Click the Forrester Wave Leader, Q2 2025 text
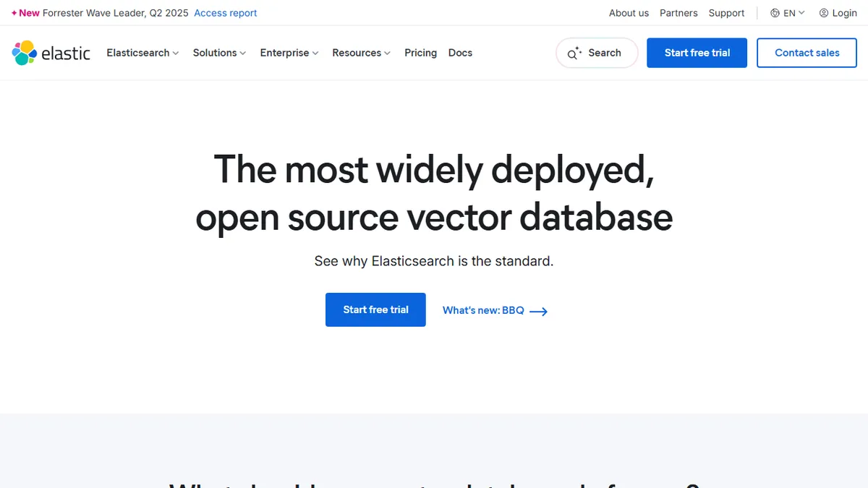 tap(116, 13)
